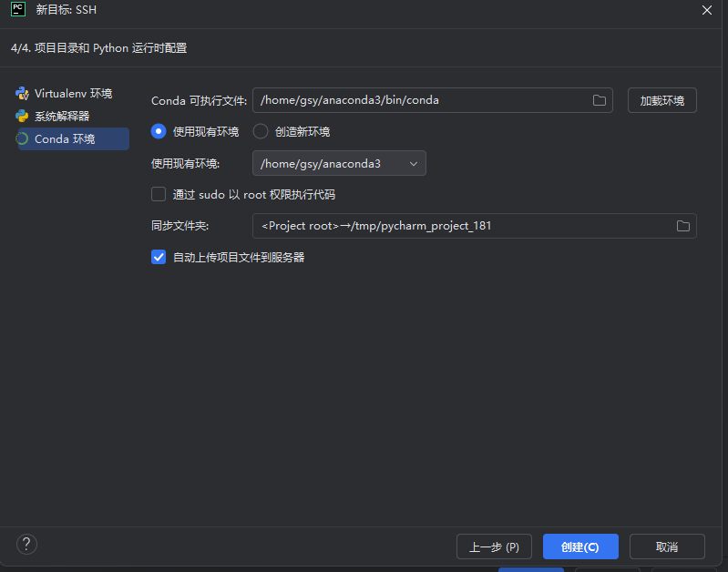Select the 使用现有环境 radio button
This screenshot has width=728, height=572.
pos(159,131)
